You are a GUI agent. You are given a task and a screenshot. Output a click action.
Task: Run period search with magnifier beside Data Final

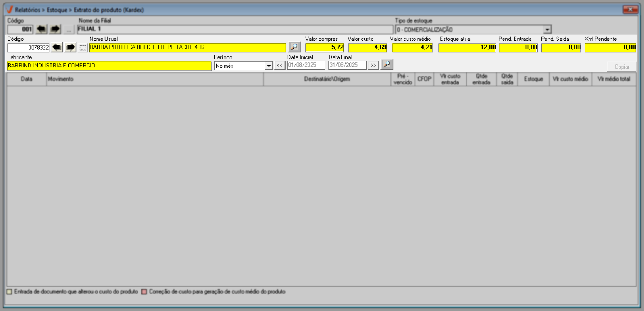[387, 65]
